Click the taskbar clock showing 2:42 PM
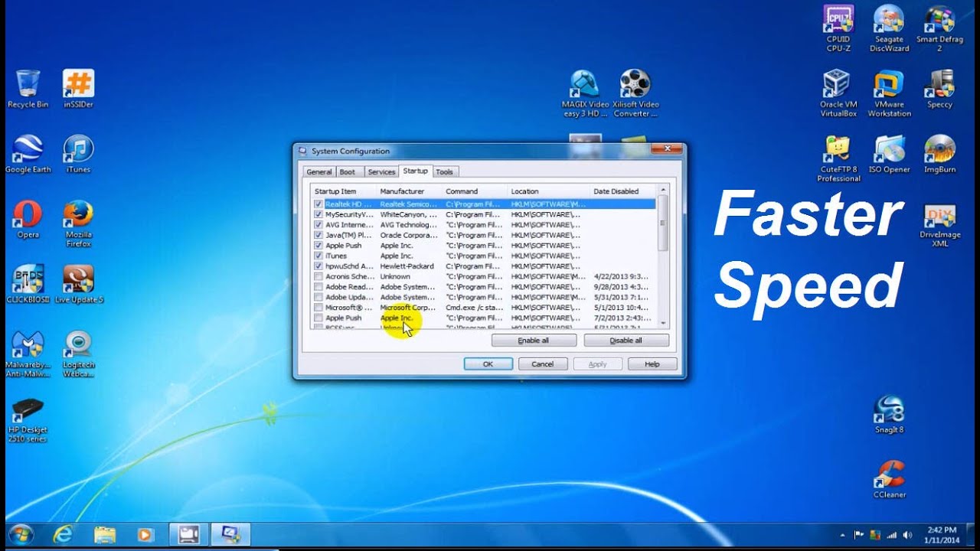Screen dimensions: 980x551 (x=942, y=535)
